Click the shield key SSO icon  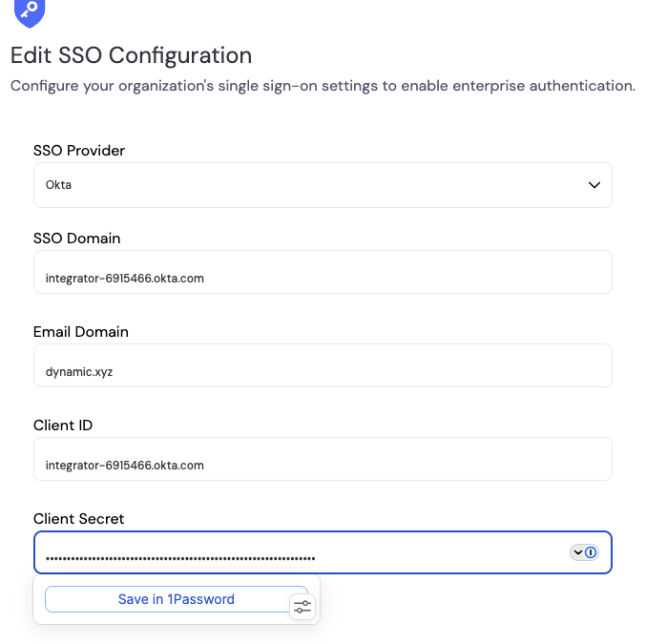31,11
